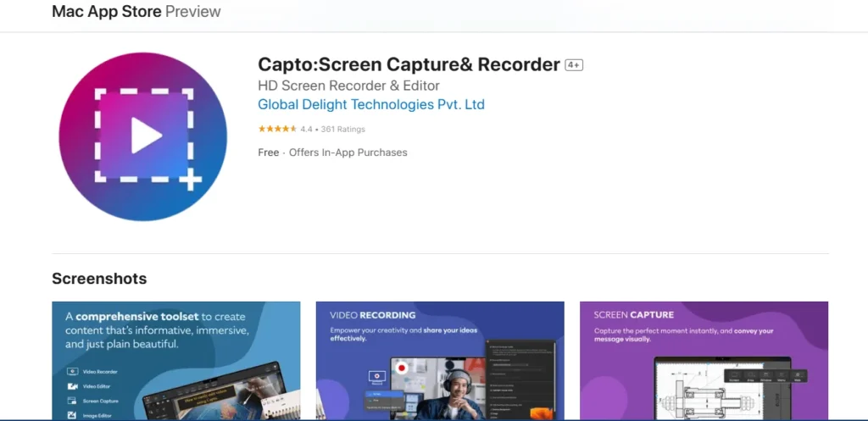The width and height of the screenshot is (868, 421).
Task: Click the Screen Capture icon in feature list
Action: point(72,401)
